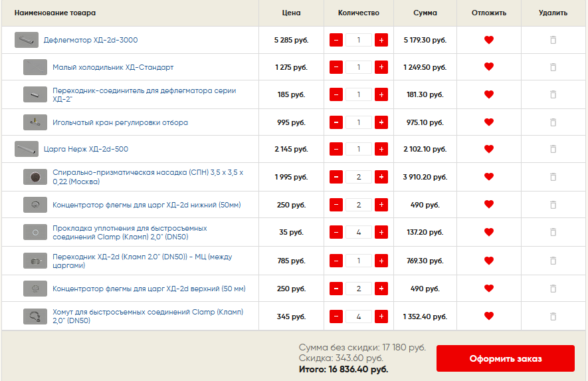
Task: Click heart icon for Малый холодильник ХД-Стандарт
Action: coord(488,66)
